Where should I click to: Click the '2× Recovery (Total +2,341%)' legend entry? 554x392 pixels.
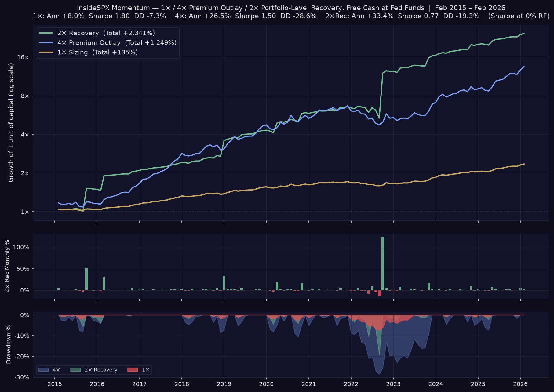pyautogui.click(x=106, y=33)
